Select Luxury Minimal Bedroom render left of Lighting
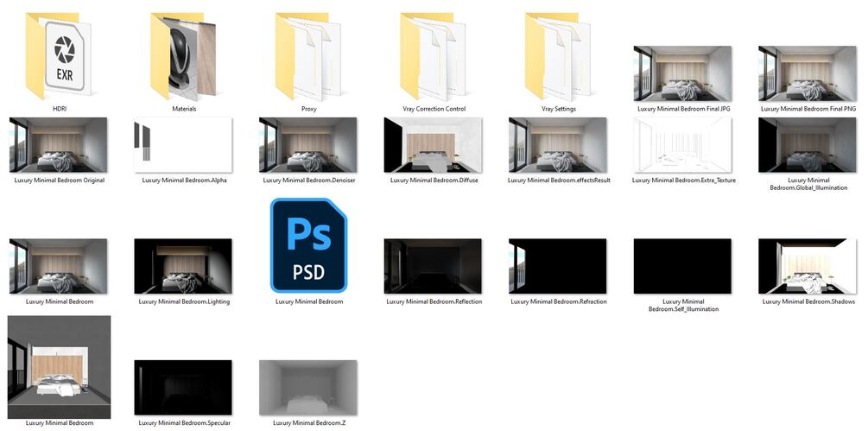The width and height of the screenshot is (868, 431). 58,266
